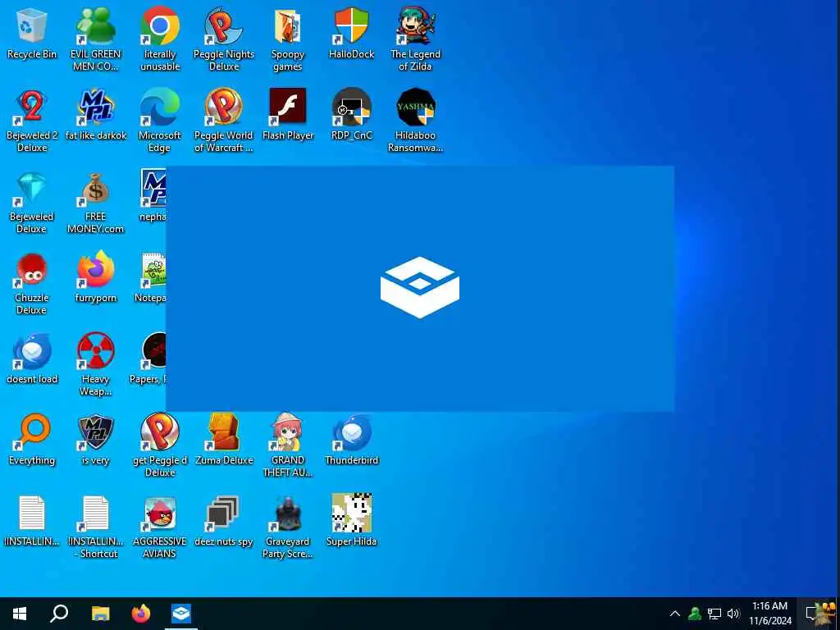The width and height of the screenshot is (840, 630).
Task: Click the Hildaboo Ransomwa... icon
Action: 415,121
